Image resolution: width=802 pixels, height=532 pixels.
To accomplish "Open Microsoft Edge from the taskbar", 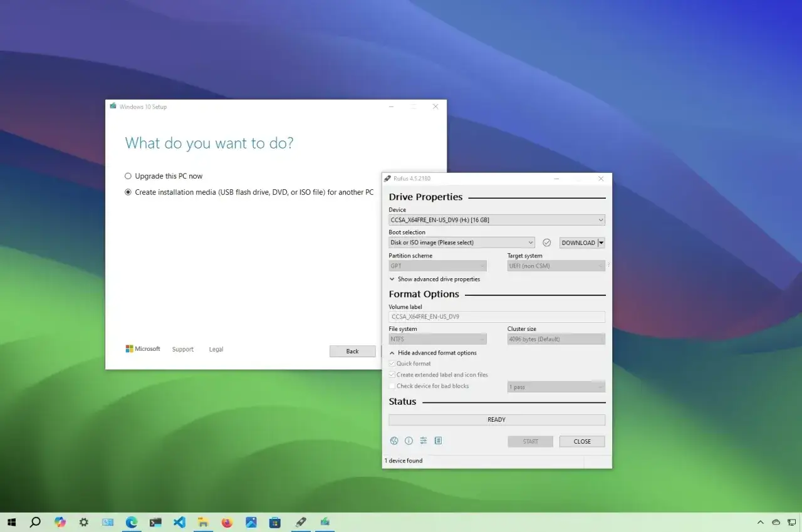I will [132, 521].
